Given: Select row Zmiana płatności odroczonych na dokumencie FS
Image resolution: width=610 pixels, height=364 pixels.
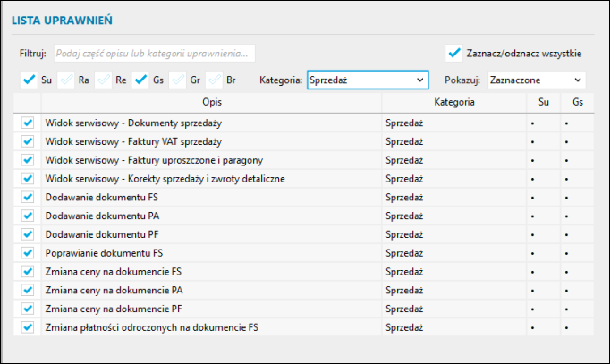Looking at the screenshot, I should tap(211, 327).
